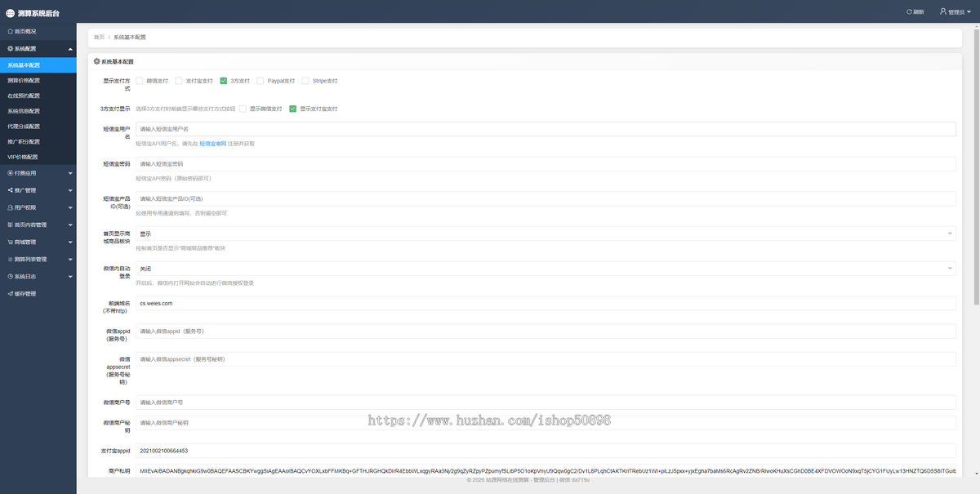Open VIP价格配置 in the sidebar
This screenshot has height=494, width=980.
click(38, 157)
